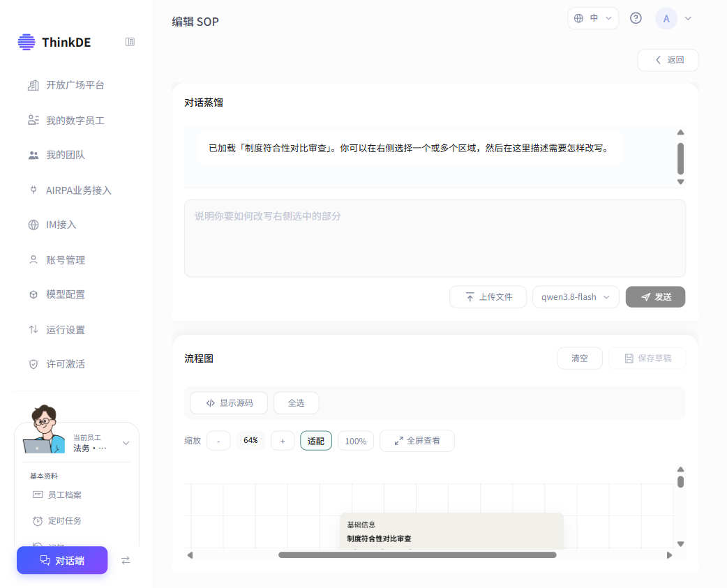The width and height of the screenshot is (727, 588).
Task: Click the 账号管理 user icon
Action: 33,259
